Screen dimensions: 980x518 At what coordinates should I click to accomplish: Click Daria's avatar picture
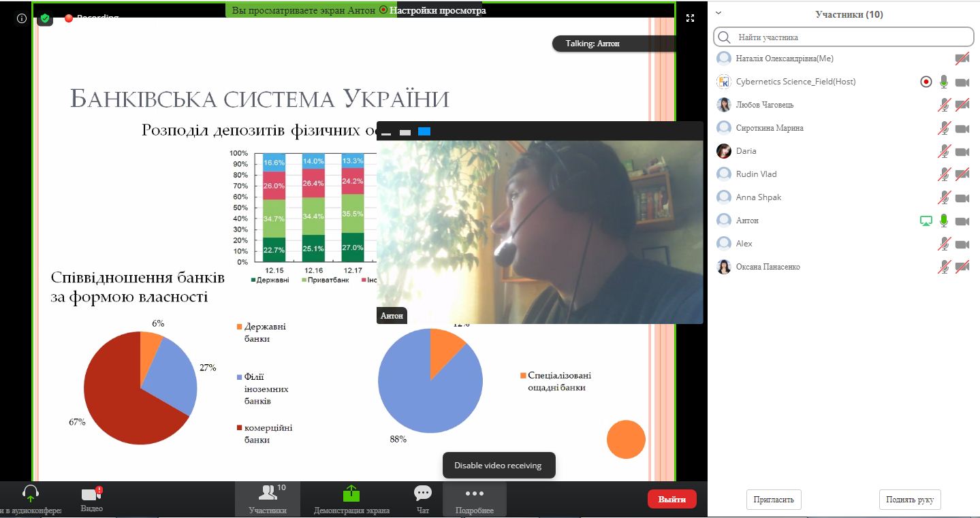[724, 151]
